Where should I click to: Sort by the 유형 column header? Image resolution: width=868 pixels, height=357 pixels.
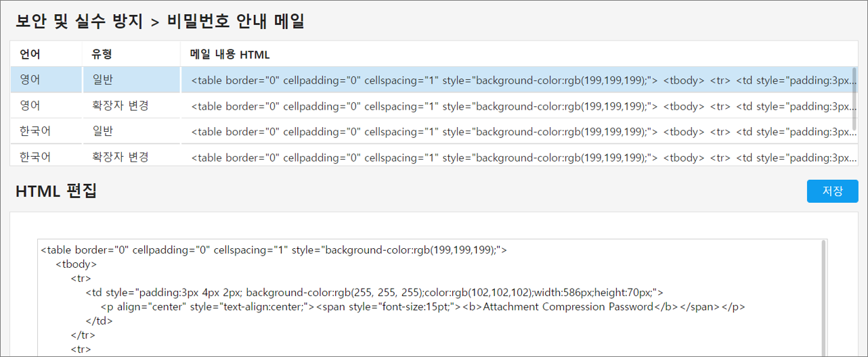pyautogui.click(x=102, y=54)
